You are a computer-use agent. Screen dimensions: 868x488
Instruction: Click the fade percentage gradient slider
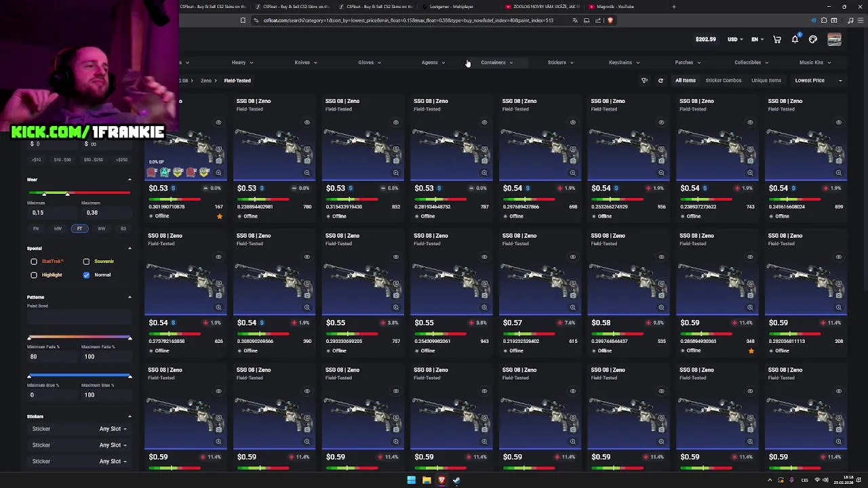[79, 338]
